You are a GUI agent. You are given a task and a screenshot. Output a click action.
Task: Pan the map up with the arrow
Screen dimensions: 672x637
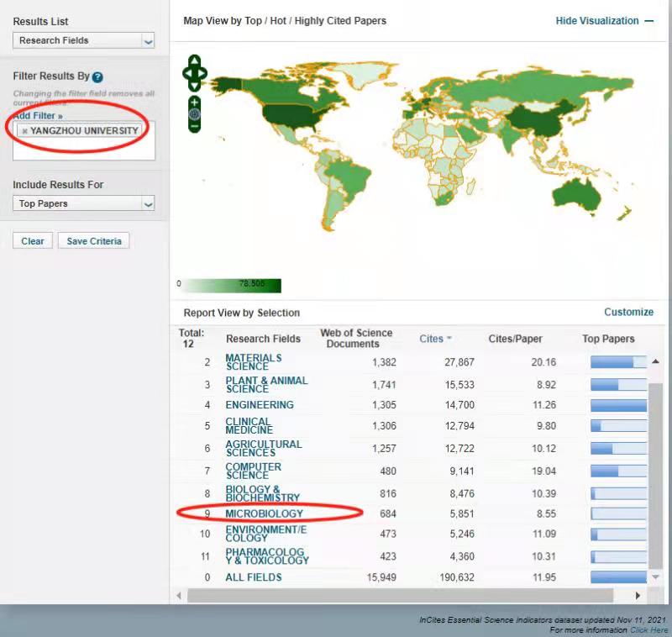(x=195, y=61)
